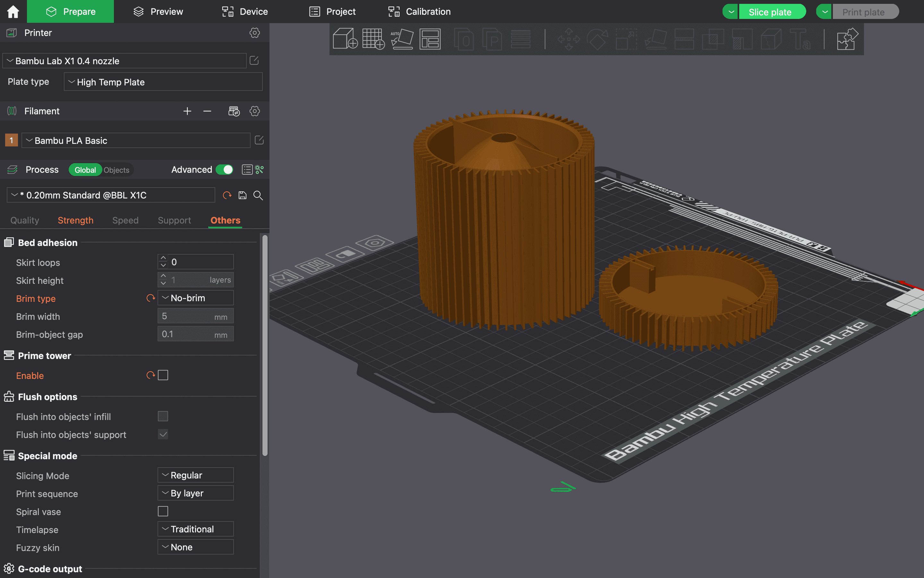Viewport: 924px width, 578px height.
Task: Open the Bambu PLA Basic filament dropdown
Action: [x=136, y=140]
